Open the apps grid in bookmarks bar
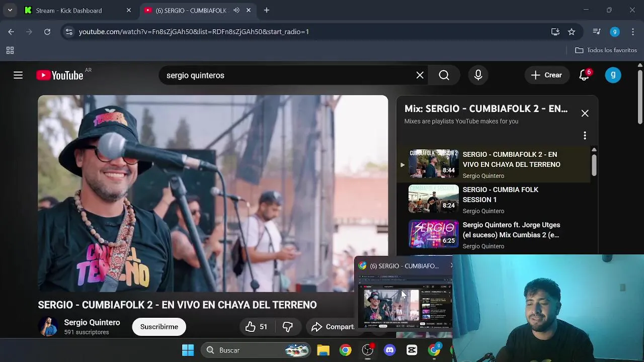Image resolution: width=644 pixels, height=362 pixels. tap(10, 50)
